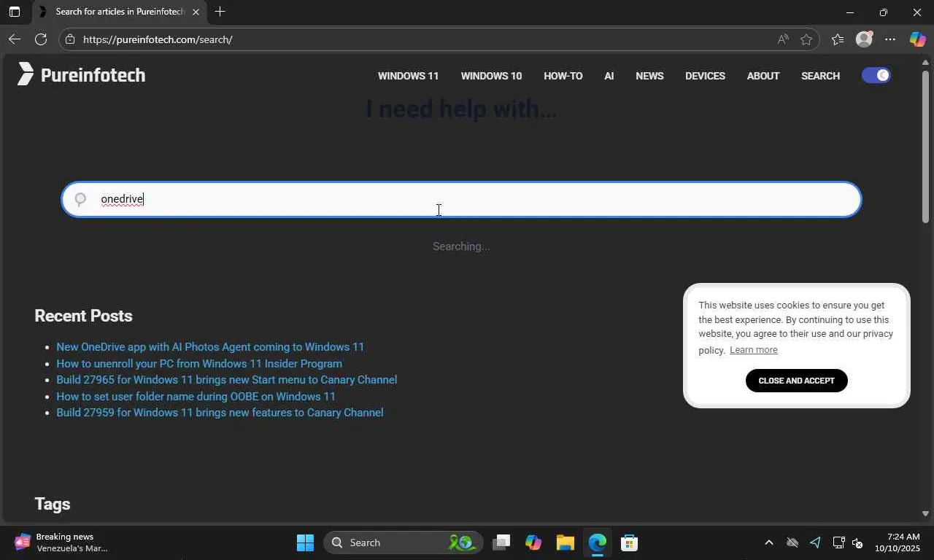Open the Copilot sidebar

point(917,39)
